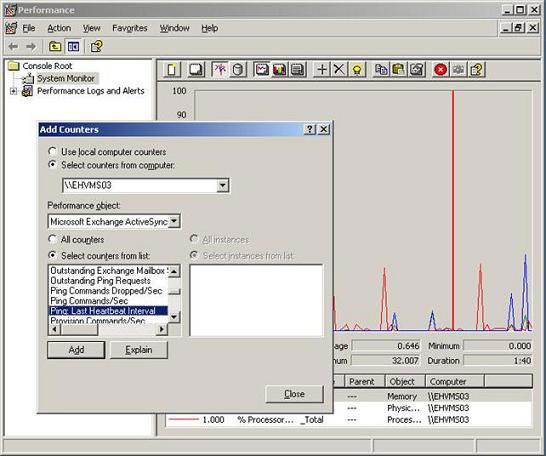This screenshot has width=546, height=456.
Task: Toggle the Highlight lightbulb icon
Action: pyautogui.click(x=357, y=70)
